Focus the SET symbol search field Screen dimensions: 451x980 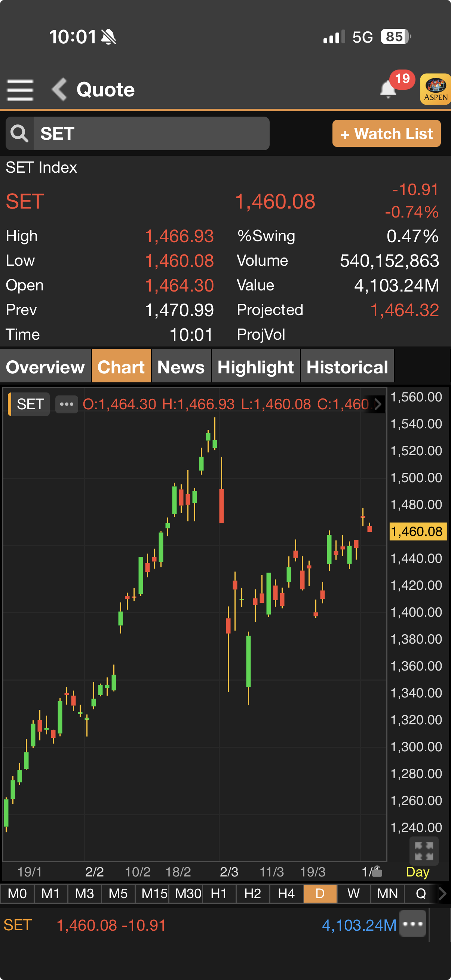tap(151, 133)
